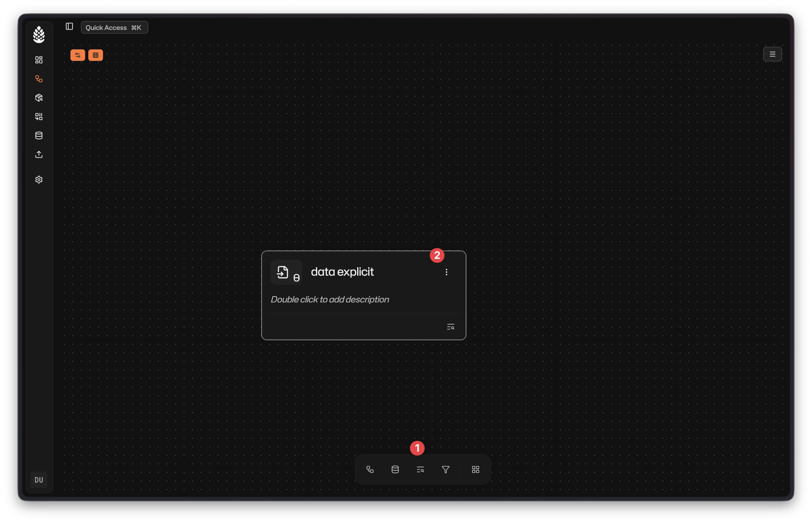Open the filter tool in bottom toolbar
This screenshot has height=523, width=812.
click(x=446, y=470)
